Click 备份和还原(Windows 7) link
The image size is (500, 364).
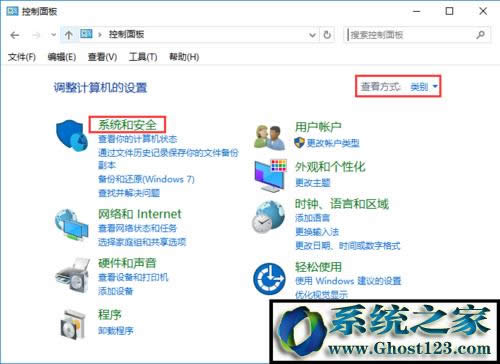[146, 179]
